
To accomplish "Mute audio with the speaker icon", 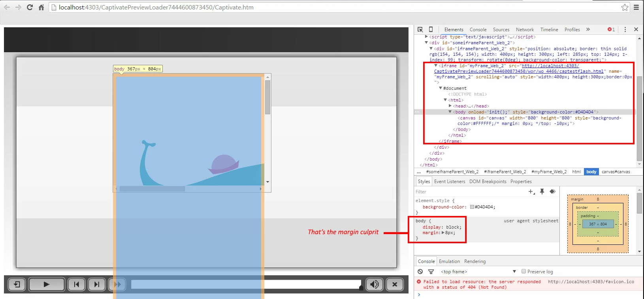I will tap(375, 284).
